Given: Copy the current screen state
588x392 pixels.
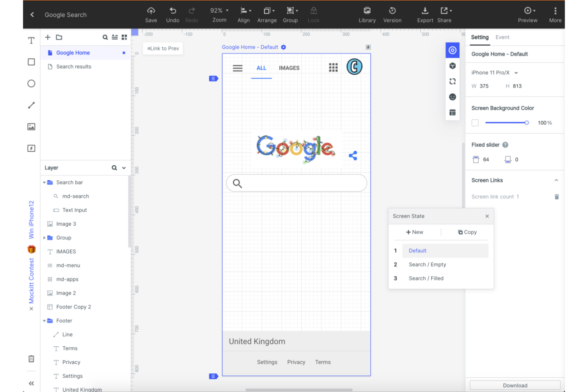Looking at the screenshot, I should [467, 232].
